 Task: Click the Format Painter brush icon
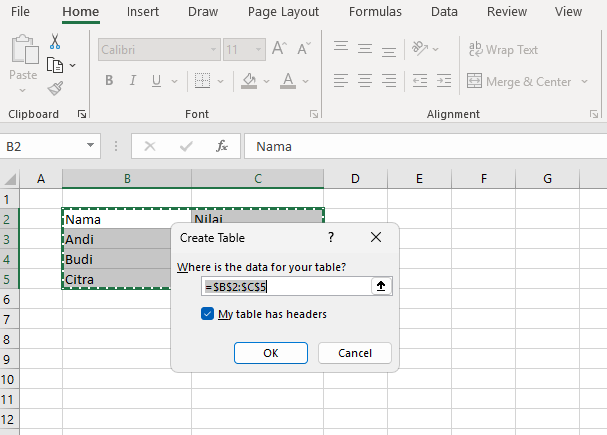tap(55, 88)
